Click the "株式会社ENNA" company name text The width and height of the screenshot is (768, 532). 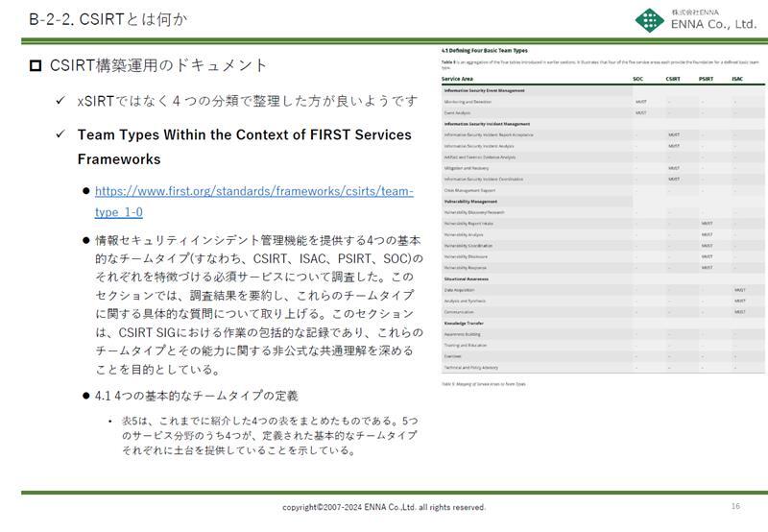click(695, 12)
